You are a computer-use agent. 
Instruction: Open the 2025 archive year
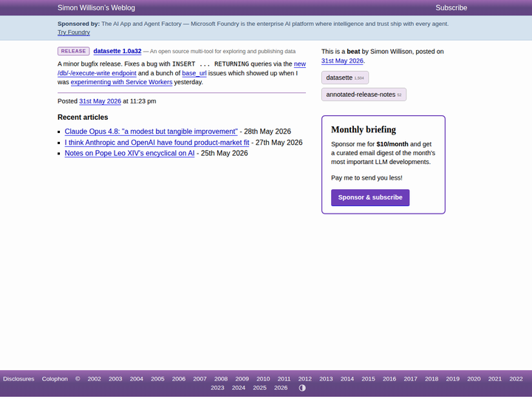click(x=259, y=388)
